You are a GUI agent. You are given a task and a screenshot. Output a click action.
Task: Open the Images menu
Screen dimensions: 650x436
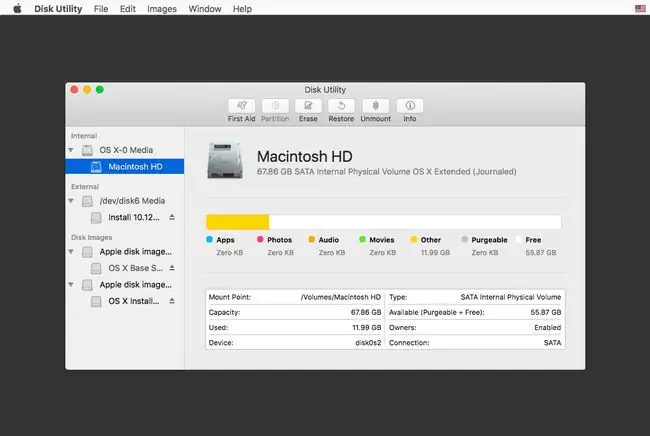(162, 9)
